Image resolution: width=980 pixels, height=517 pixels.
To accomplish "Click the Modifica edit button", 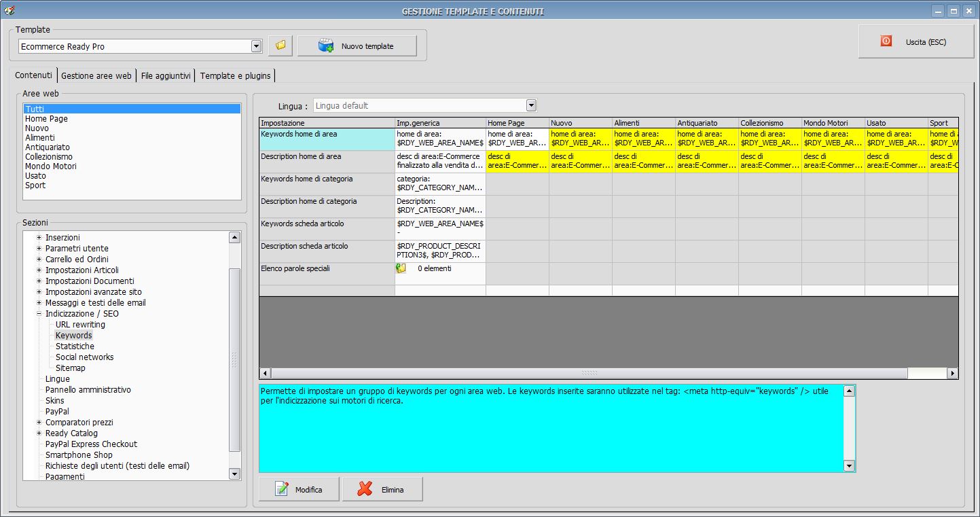I will pyautogui.click(x=299, y=489).
